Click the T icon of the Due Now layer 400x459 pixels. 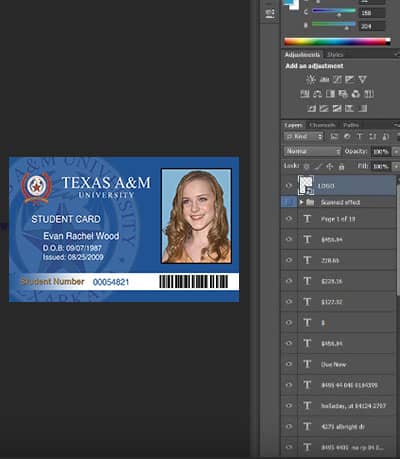point(307,364)
